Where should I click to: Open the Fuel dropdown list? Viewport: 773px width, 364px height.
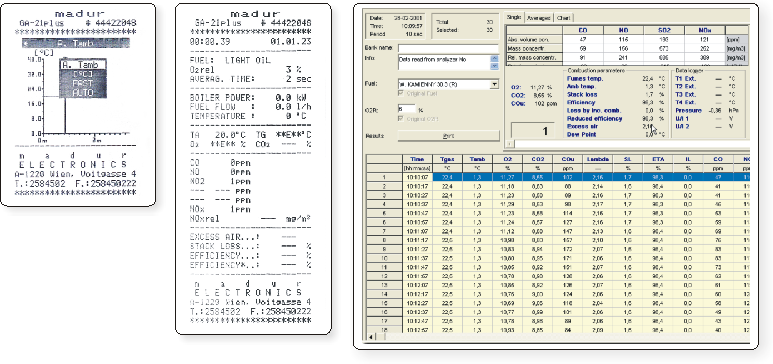[x=494, y=84]
